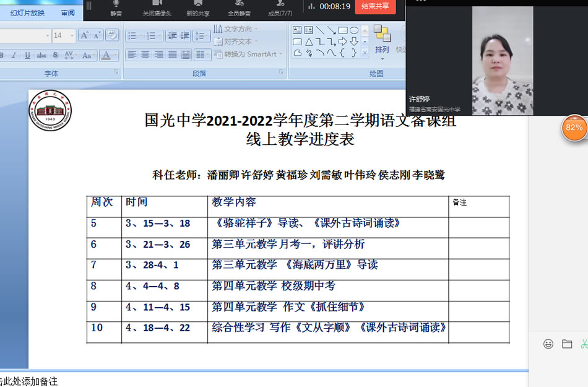Image resolution: width=588 pixels, height=387 pixels.
Task: Turn off the camera (关闭摄像头)
Action: point(157,8)
